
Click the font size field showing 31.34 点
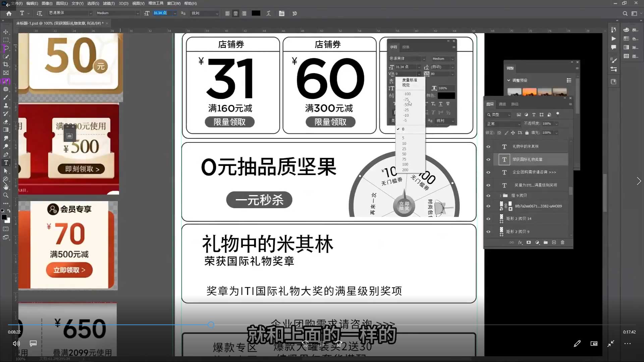[162, 13]
